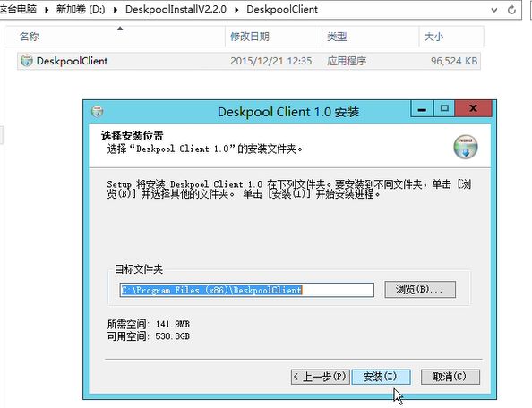Image resolution: width=532 pixels, height=408 pixels.
Task: Go to 这台电脑 in breadcrumb
Action: 18,9
